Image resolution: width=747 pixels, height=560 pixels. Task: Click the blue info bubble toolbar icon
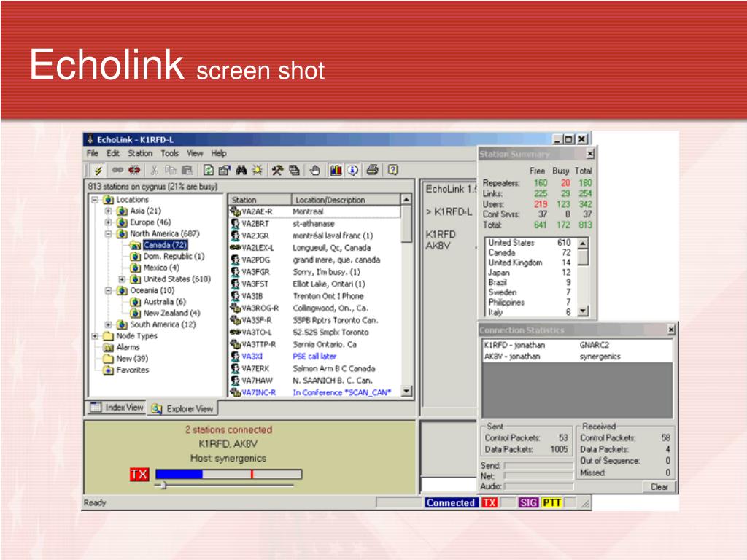(x=352, y=170)
